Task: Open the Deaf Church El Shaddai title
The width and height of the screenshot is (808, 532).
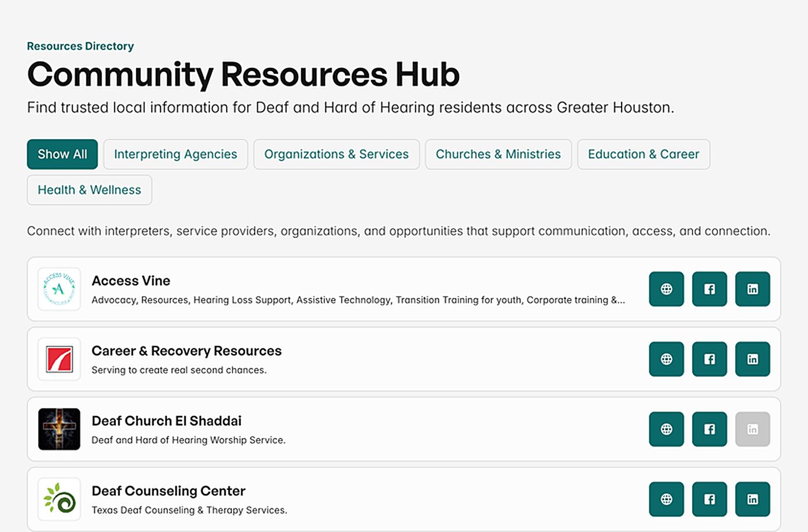Action: pyautogui.click(x=167, y=421)
